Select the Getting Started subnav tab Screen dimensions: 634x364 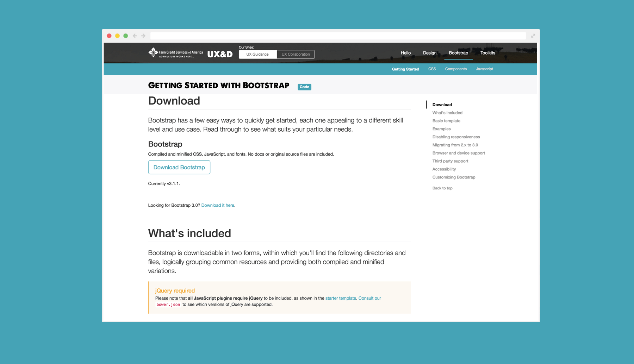coord(405,69)
